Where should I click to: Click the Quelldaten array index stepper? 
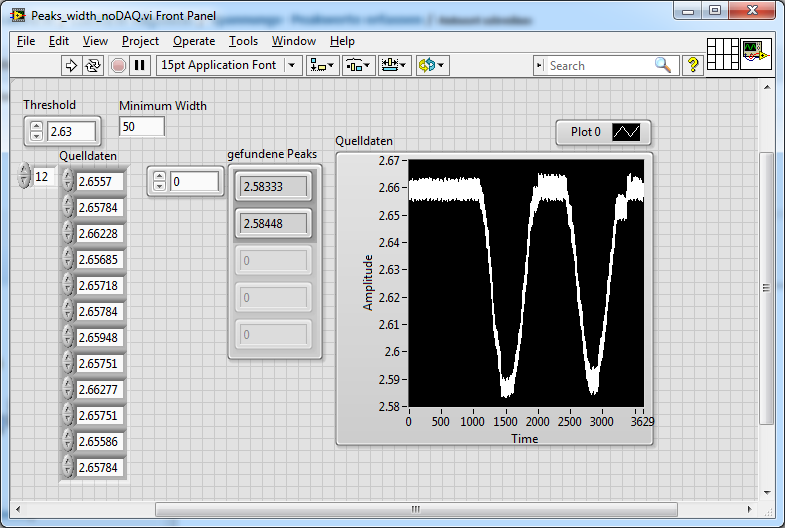(24, 177)
